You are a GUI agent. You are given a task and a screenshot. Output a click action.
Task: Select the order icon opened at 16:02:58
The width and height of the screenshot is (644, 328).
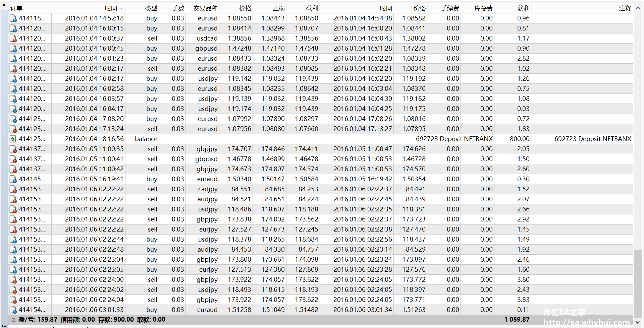13,89
